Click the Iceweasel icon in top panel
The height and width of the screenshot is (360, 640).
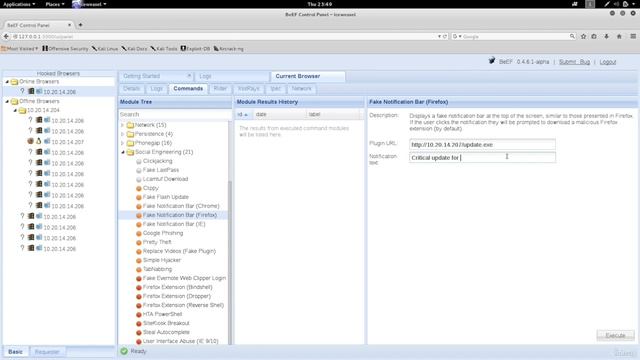point(76,4)
